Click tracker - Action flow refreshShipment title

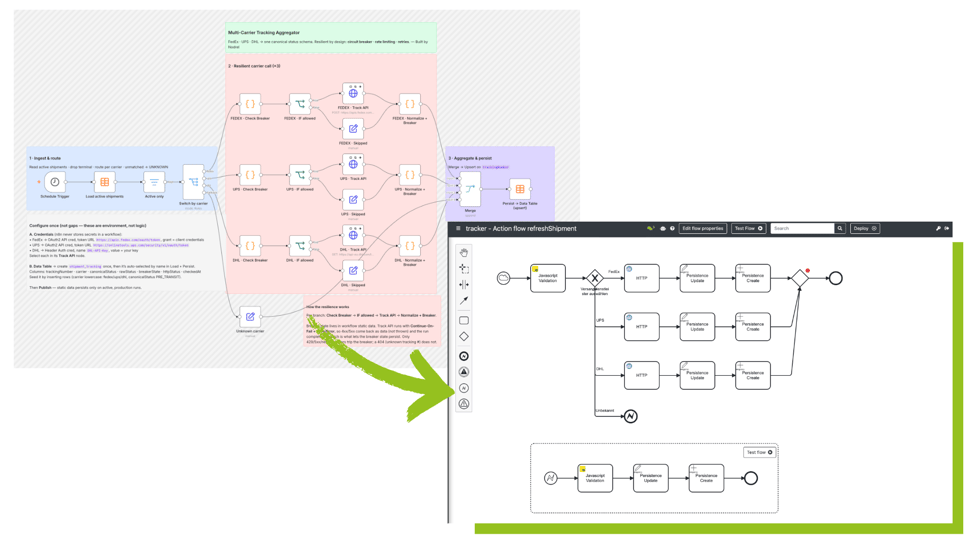[x=521, y=229]
